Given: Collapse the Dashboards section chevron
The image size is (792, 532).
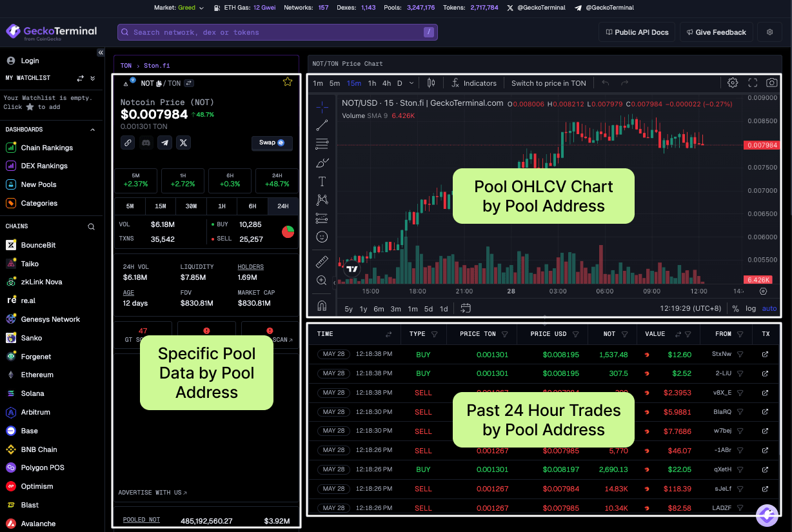Looking at the screenshot, I should [92, 130].
